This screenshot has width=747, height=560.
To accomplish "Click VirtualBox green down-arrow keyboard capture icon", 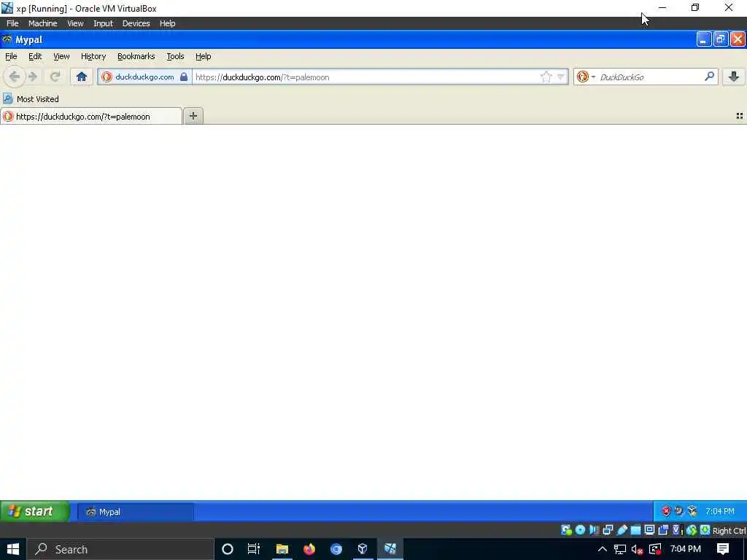I will 705,530.
